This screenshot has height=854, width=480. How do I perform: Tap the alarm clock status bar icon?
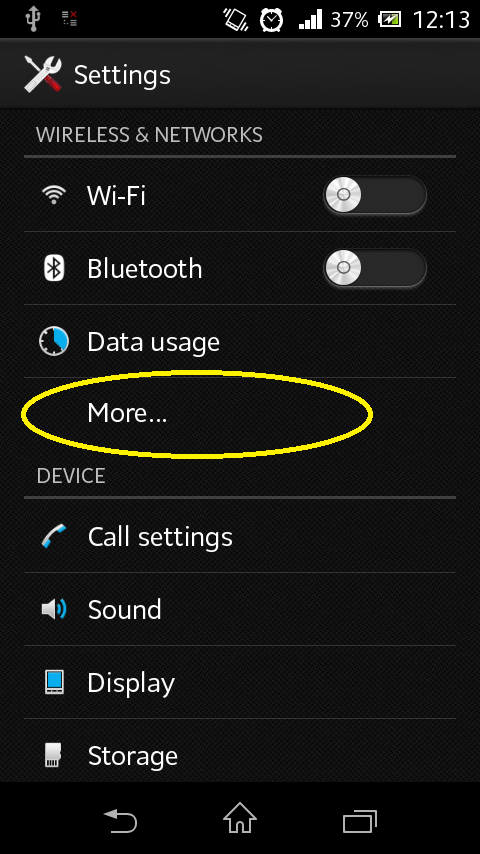271,20
